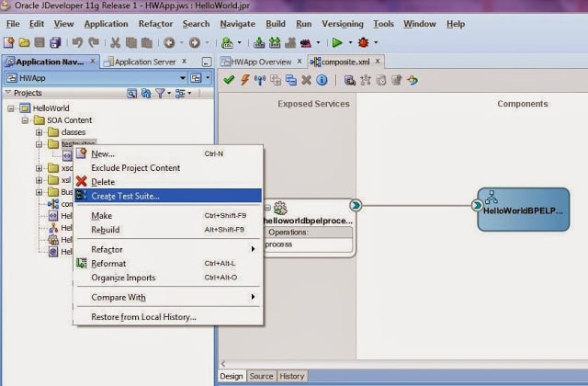Choose Reformat in the context menu

[x=168, y=264]
